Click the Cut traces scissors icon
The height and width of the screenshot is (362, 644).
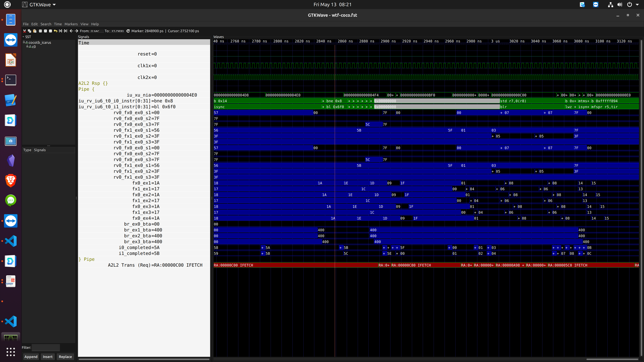tap(24, 31)
